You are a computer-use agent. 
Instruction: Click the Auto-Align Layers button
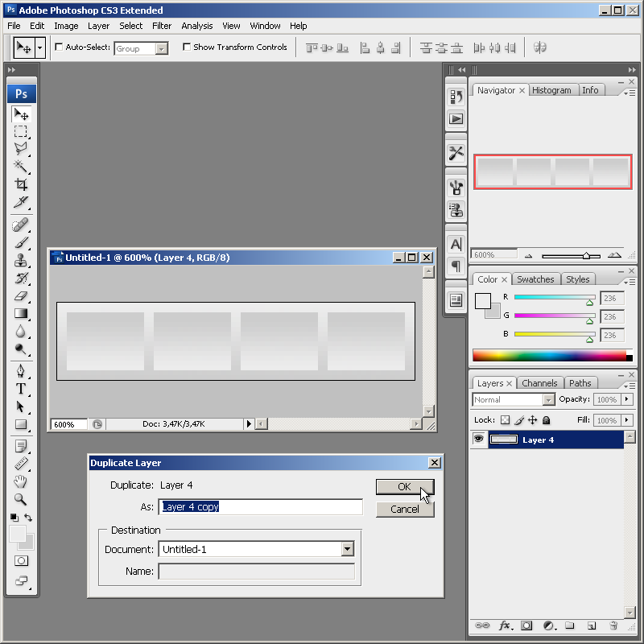(540, 47)
